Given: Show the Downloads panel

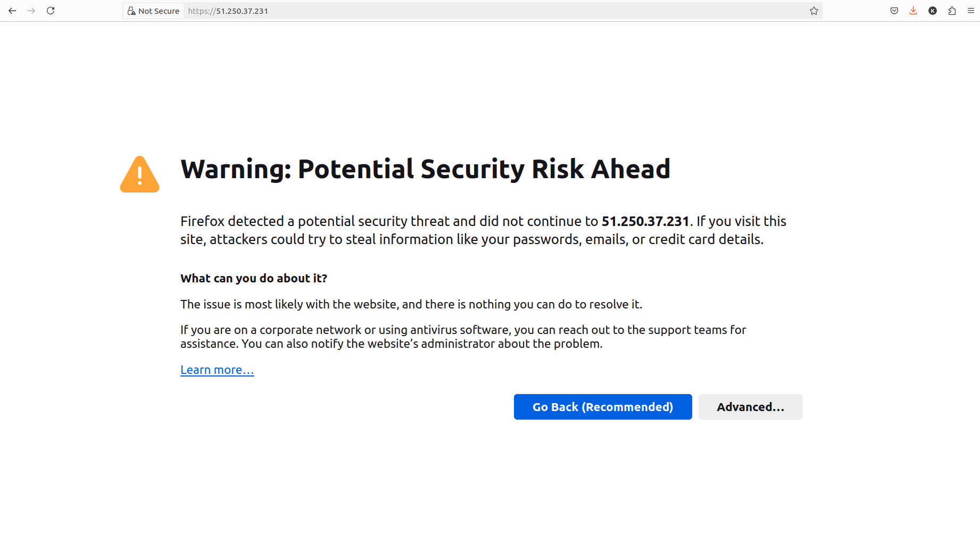Looking at the screenshot, I should (x=913, y=11).
